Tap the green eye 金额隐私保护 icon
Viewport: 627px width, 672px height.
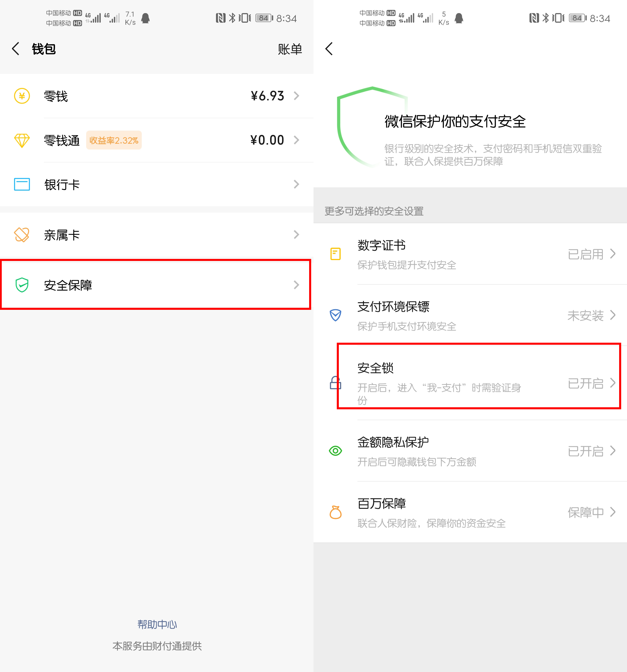[x=336, y=451]
